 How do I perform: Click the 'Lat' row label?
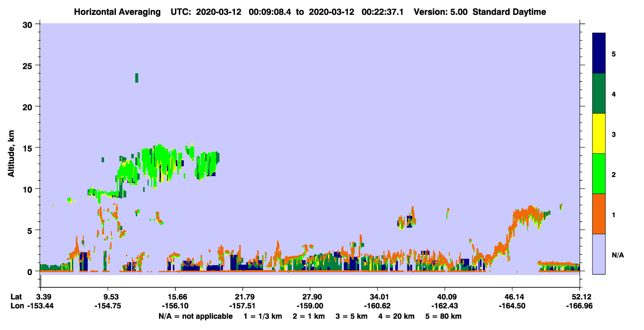16,297
